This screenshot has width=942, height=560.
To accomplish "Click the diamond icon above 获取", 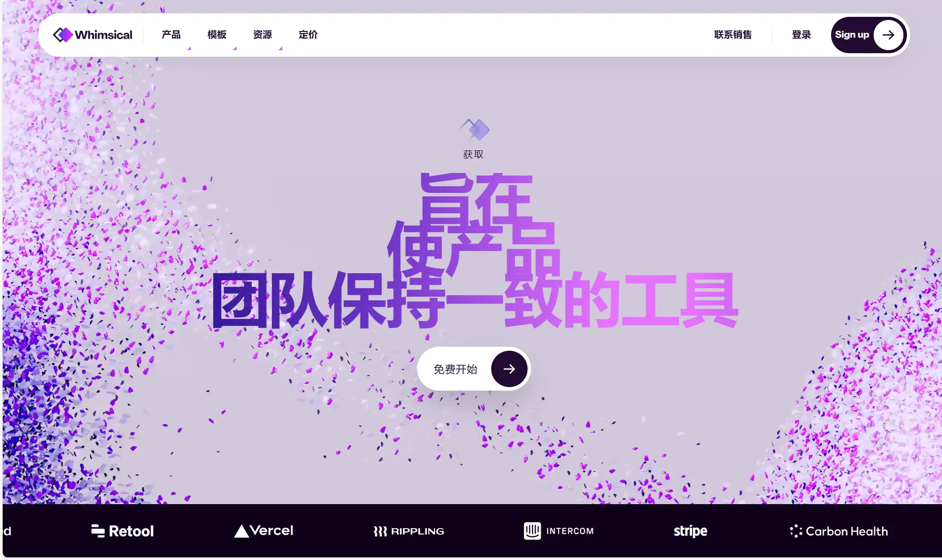I will pos(474,129).
